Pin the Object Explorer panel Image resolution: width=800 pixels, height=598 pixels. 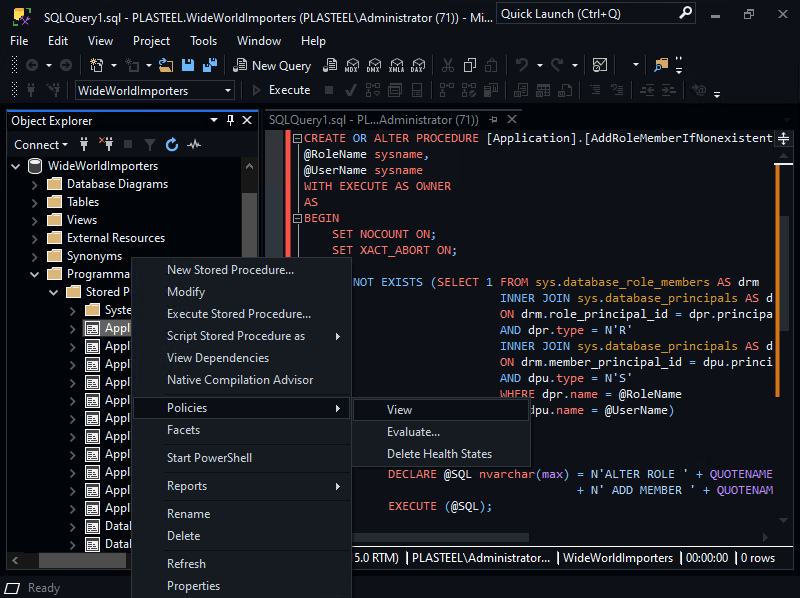point(230,120)
